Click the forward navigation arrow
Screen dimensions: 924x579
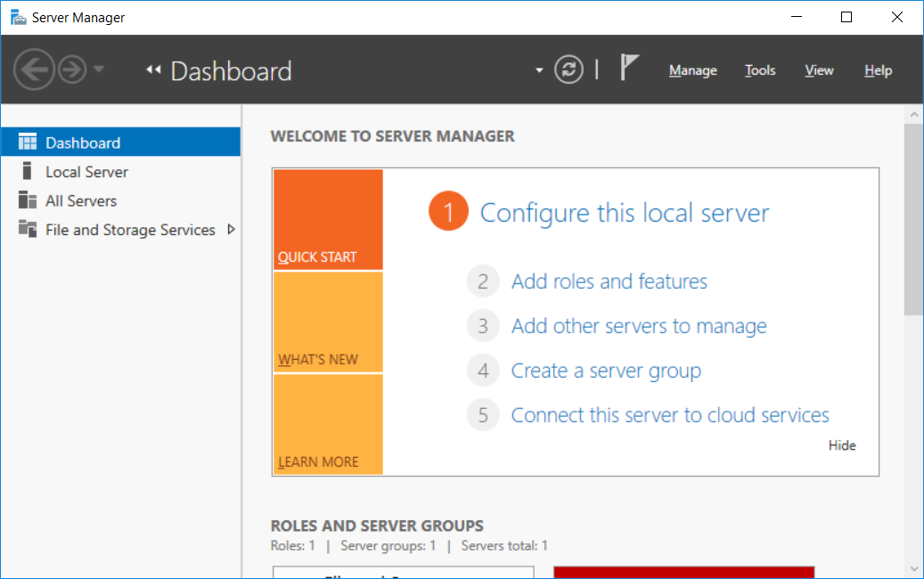click(72, 69)
